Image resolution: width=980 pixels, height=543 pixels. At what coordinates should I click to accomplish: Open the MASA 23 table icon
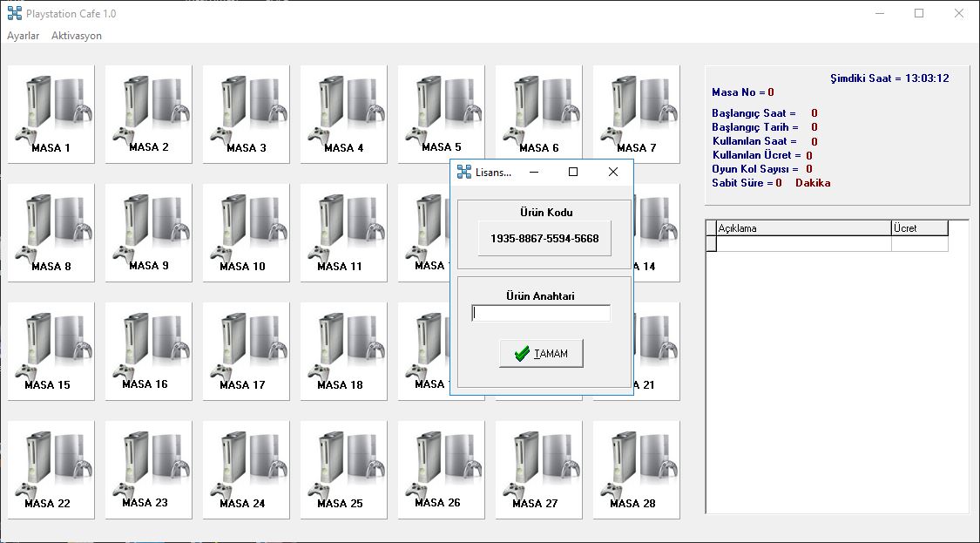click(x=149, y=470)
